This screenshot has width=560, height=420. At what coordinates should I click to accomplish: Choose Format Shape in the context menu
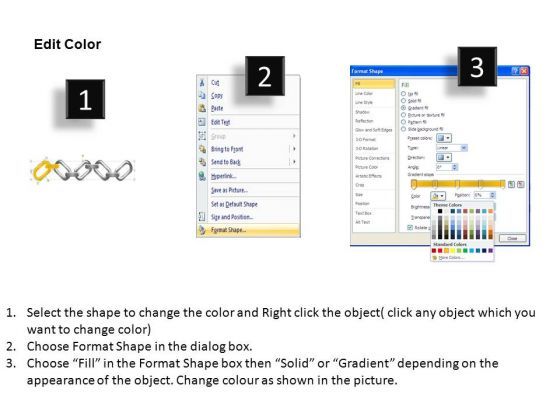[x=248, y=230]
